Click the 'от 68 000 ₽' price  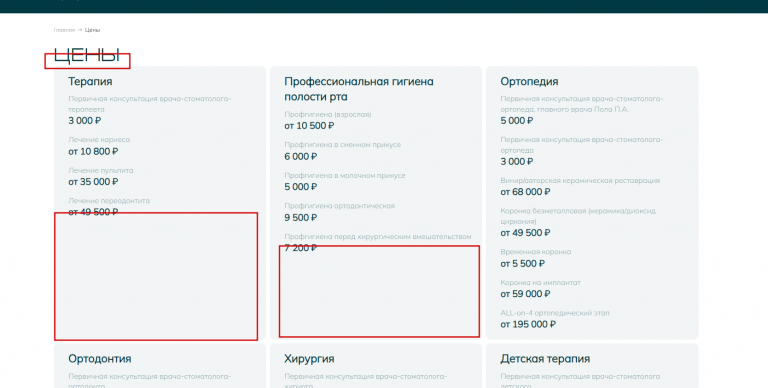(525, 192)
